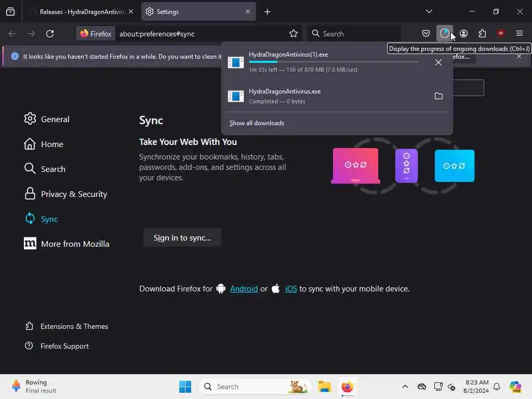Click Show all downloads
Viewport: 532px width, 399px height.
[257, 123]
